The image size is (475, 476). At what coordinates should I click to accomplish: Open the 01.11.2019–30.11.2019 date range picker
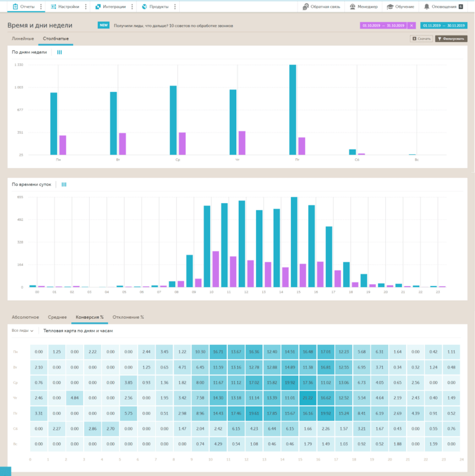(x=444, y=26)
